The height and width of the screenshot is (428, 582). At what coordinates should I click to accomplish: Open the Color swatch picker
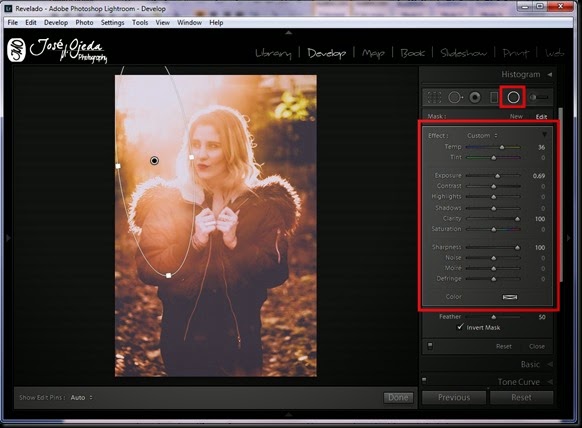click(x=510, y=297)
